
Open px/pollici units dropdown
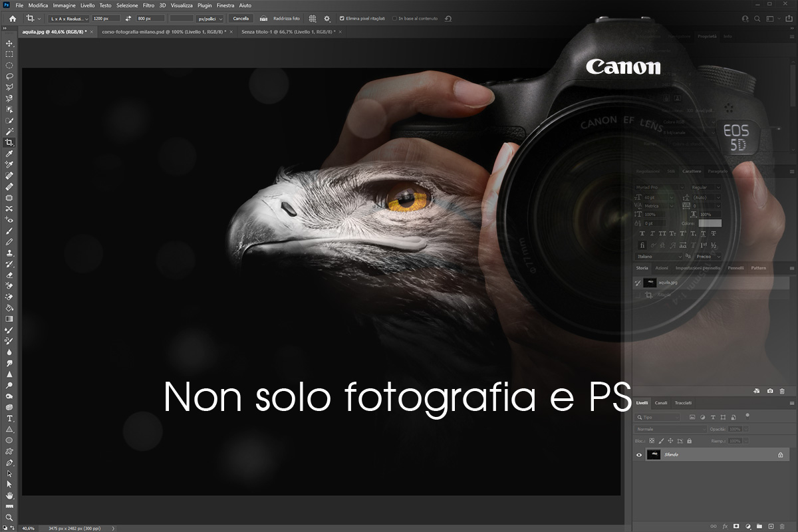[211, 19]
